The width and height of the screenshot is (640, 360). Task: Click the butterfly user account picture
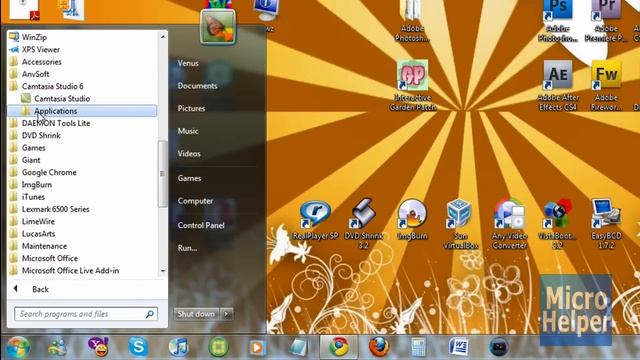[x=218, y=27]
